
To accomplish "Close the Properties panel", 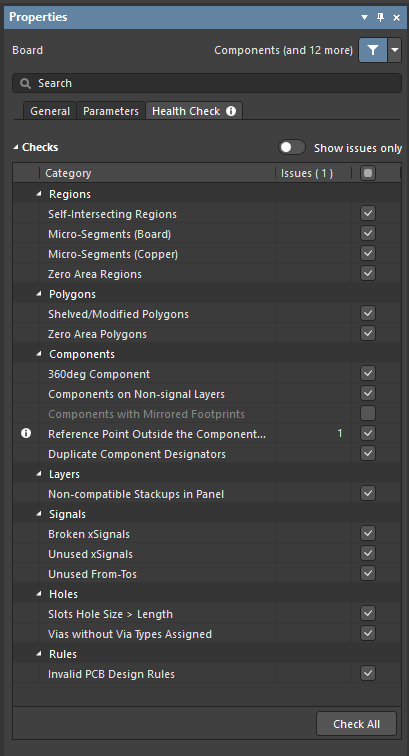I will [x=396, y=17].
